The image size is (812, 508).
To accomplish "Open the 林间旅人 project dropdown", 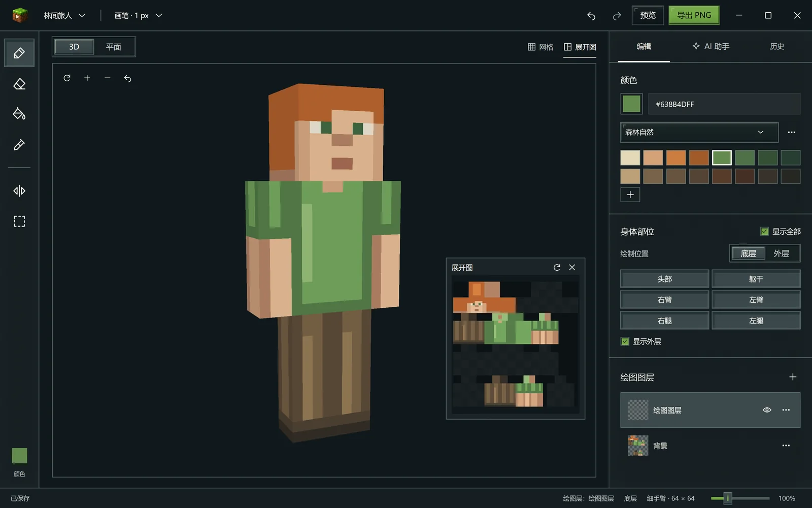I will click(64, 16).
